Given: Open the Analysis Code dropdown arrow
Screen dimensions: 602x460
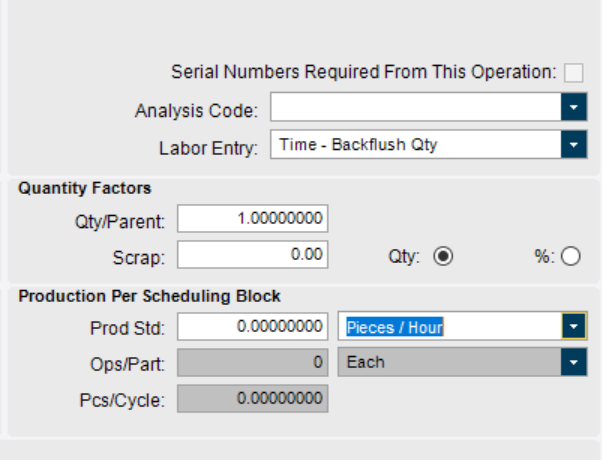Looking at the screenshot, I should tap(574, 108).
